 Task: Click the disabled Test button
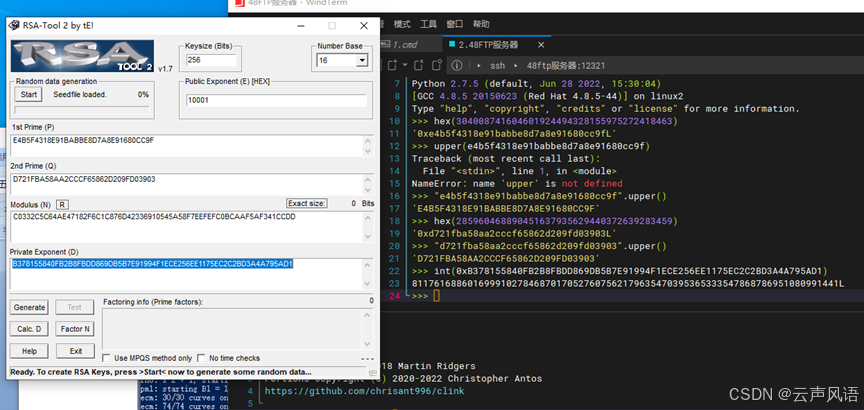(75, 307)
